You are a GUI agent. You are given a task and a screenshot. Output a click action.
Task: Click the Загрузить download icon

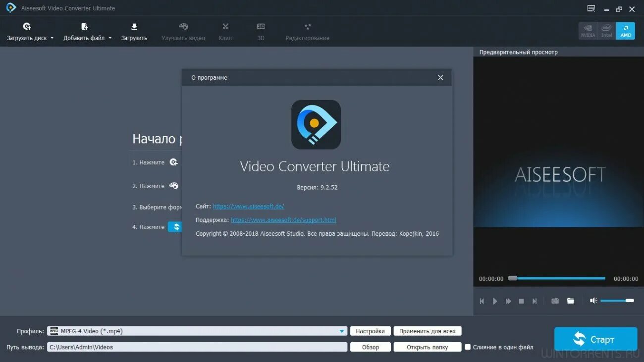134,27
